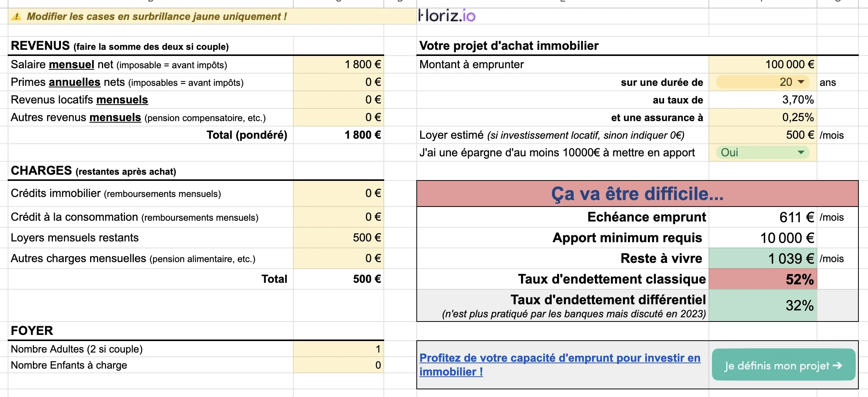Select the Loyers mensuels restants value cell

[x=339, y=238]
